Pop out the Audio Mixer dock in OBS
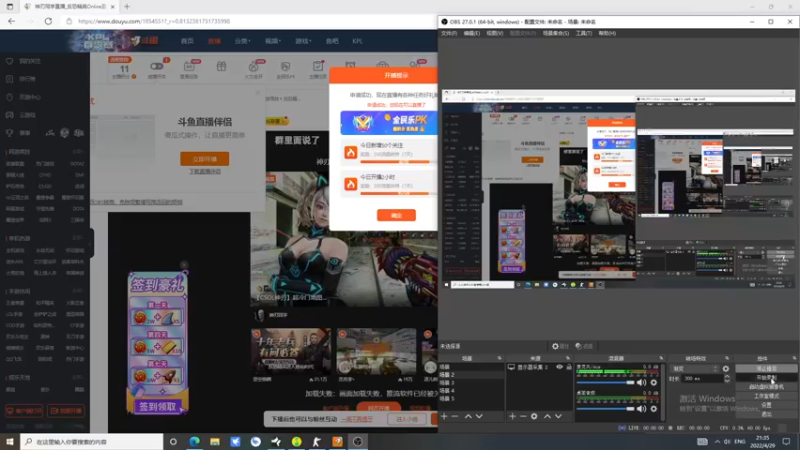This screenshot has height=450, width=800. [x=661, y=358]
